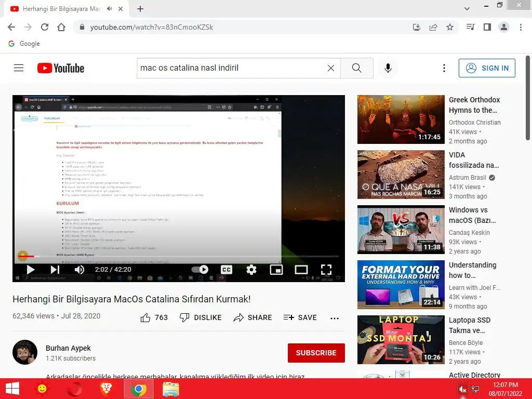Open Windows vs macOS video thumbnail
This screenshot has width=532, height=399.
pyautogui.click(x=401, y=229)
